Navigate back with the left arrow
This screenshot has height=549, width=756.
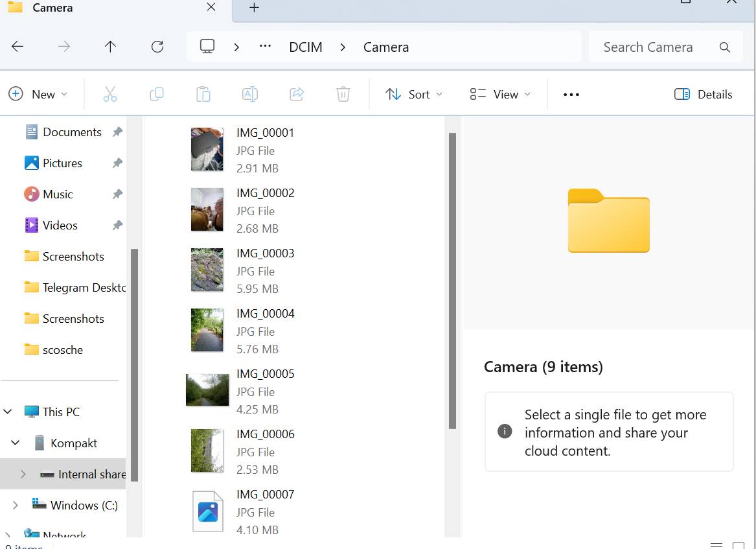(17, 47)
